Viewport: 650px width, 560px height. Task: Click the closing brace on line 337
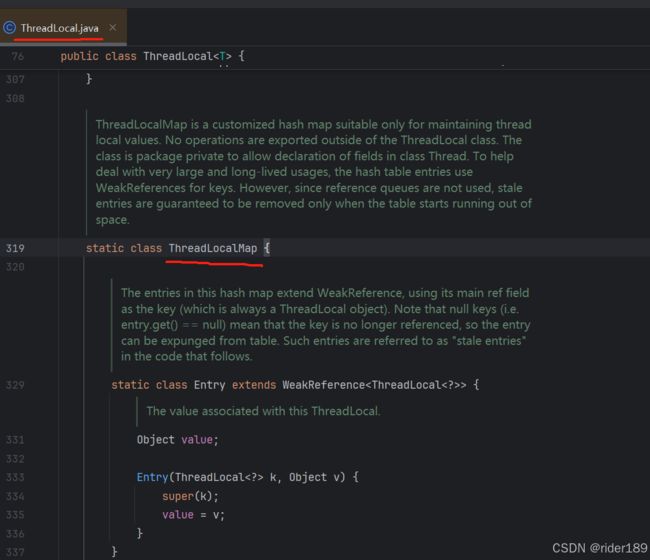coord(114,552)
